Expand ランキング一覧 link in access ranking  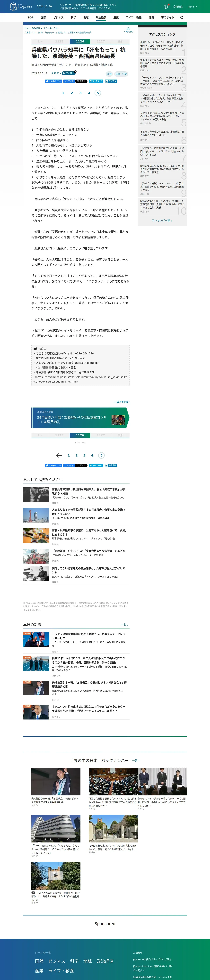[162, 221]
